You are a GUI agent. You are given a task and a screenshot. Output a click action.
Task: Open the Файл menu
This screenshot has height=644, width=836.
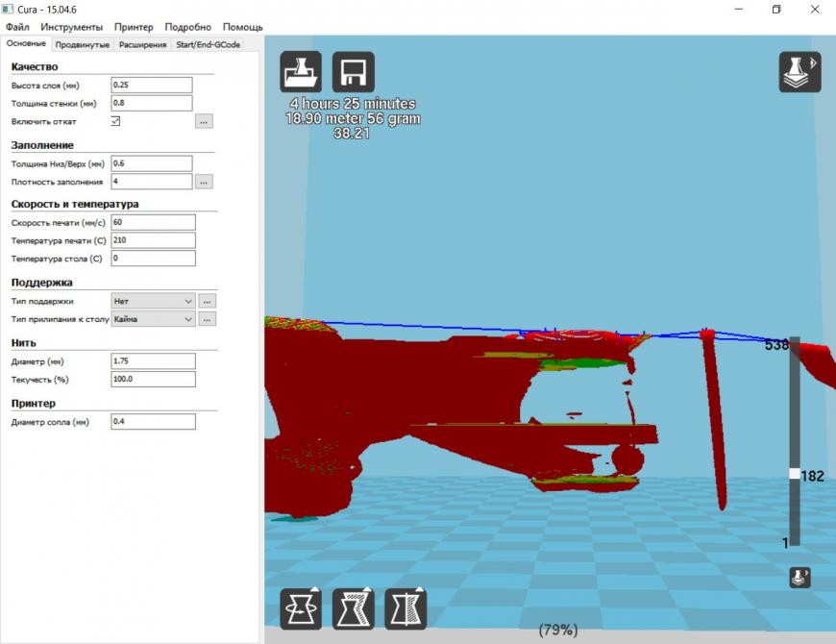coord(17,27)
